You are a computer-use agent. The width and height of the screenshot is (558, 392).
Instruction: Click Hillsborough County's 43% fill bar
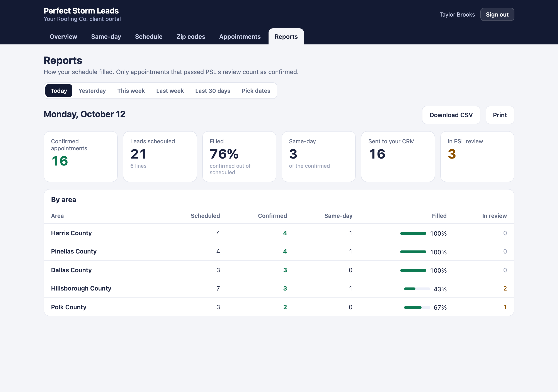pos(417,289)
